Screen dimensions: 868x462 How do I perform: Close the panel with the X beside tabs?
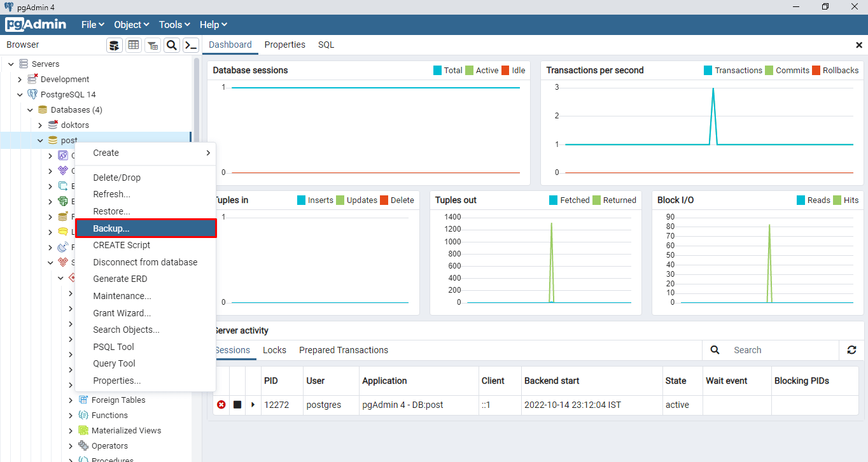859,45
